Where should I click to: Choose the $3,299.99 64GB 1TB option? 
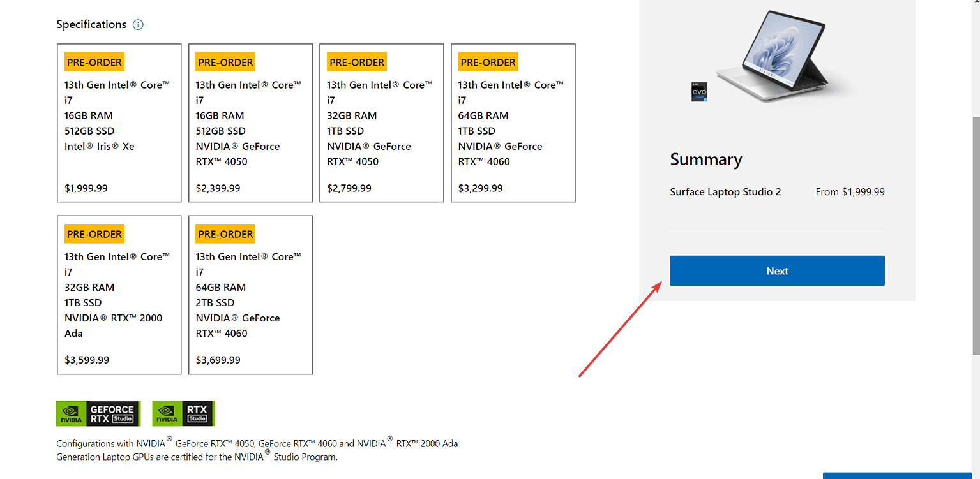(513, 123)
